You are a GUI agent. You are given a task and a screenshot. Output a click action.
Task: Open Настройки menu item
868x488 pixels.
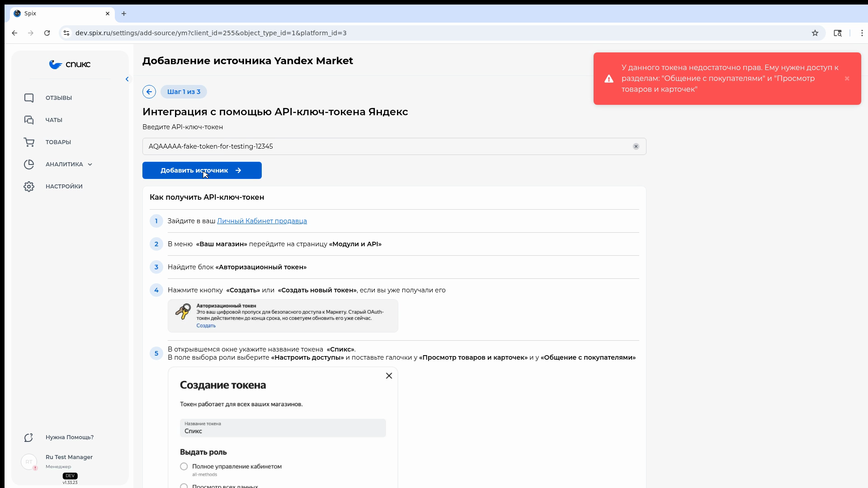64,187
